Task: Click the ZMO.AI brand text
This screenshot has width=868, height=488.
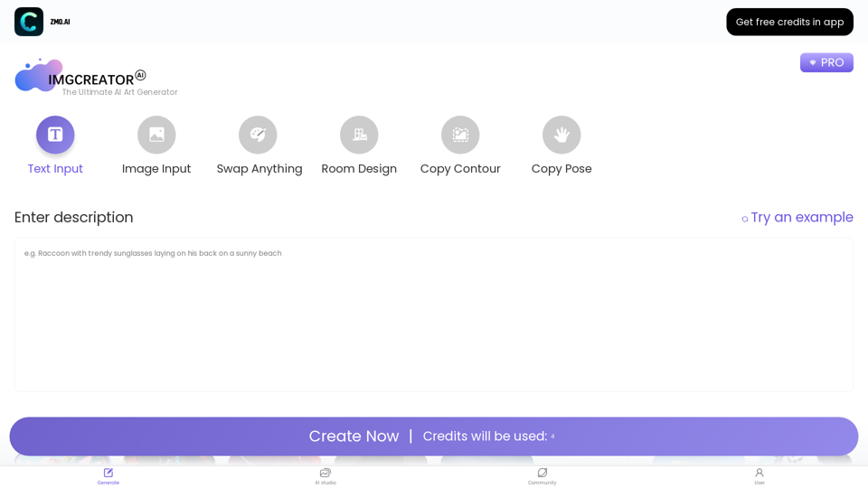Action: pyautogui.click(x=61, y=22)
